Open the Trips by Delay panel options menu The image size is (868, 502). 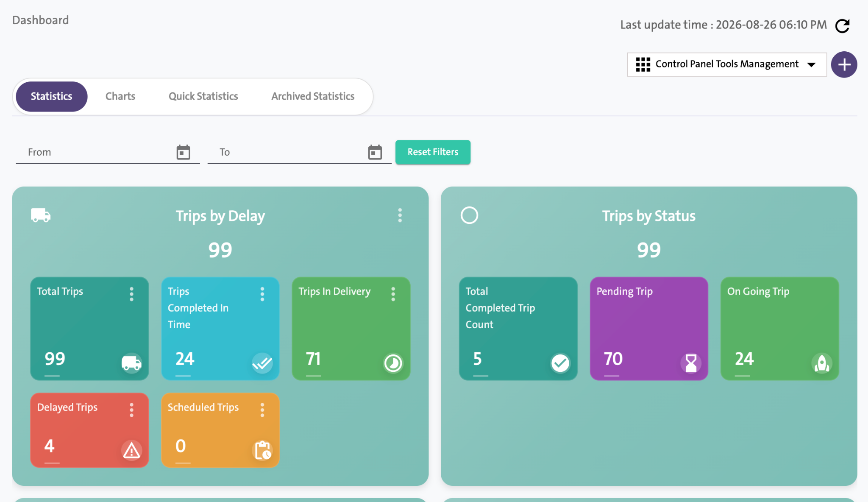(400, 215)
